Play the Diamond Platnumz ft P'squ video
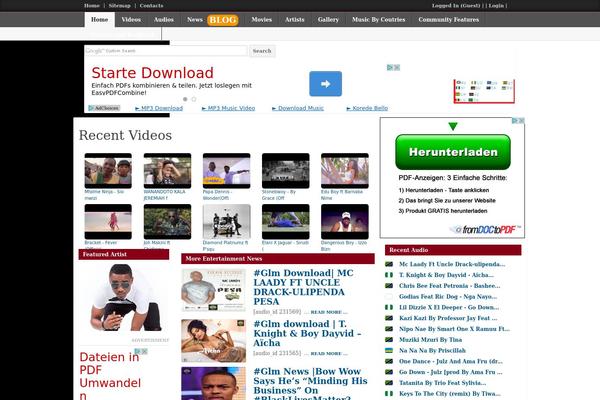This screenshot has height=400, width=600. 227,222
